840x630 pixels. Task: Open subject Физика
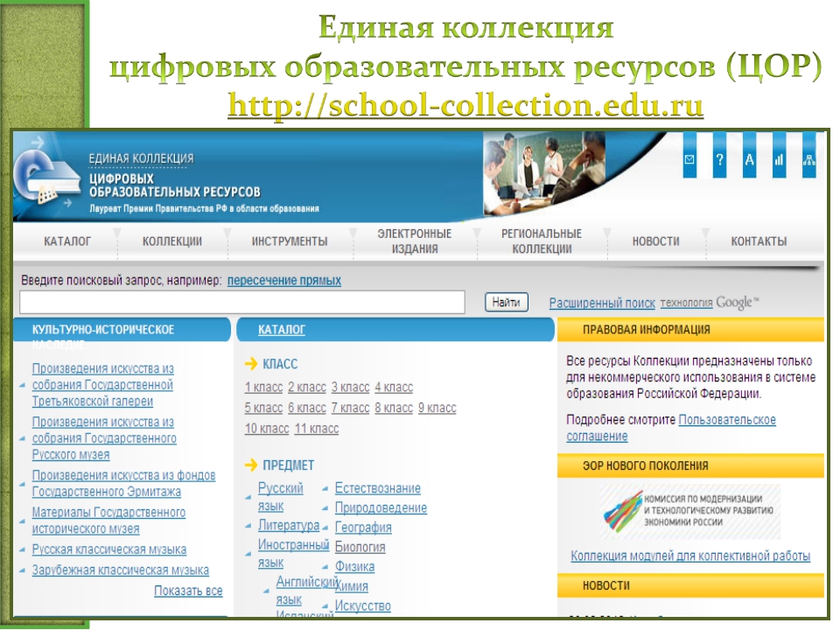tap(354, 567)
